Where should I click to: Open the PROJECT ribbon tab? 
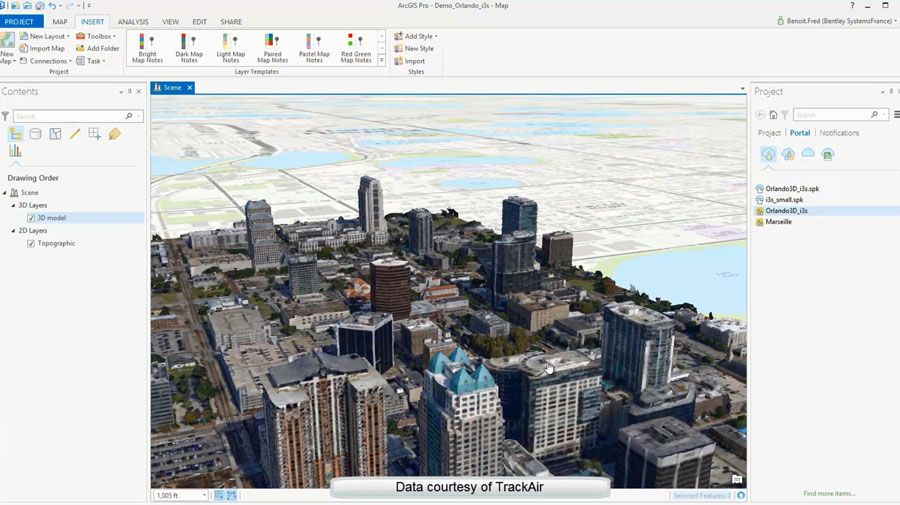click(20, 22)
